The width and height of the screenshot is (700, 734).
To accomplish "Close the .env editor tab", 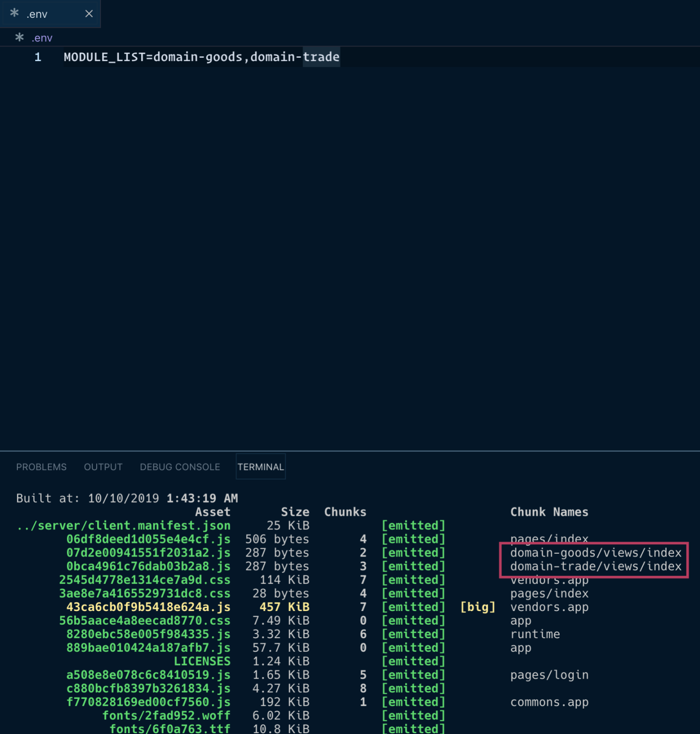I will tap(89, 14).
